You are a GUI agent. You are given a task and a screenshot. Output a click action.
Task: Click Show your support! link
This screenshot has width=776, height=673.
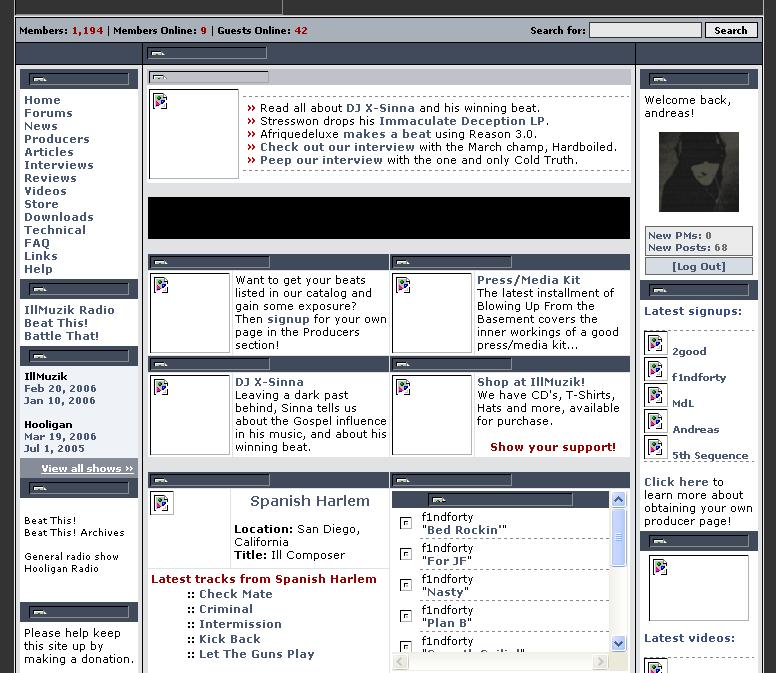[553, 447]
